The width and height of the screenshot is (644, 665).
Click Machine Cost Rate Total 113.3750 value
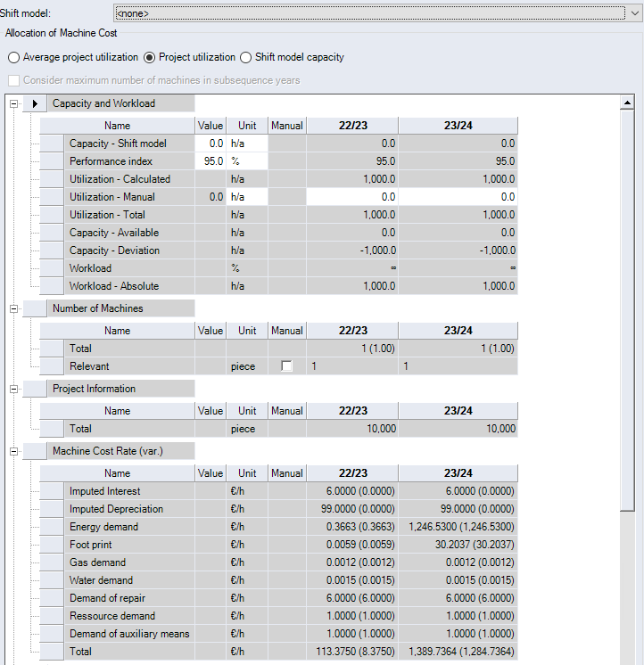pos(352,652)
